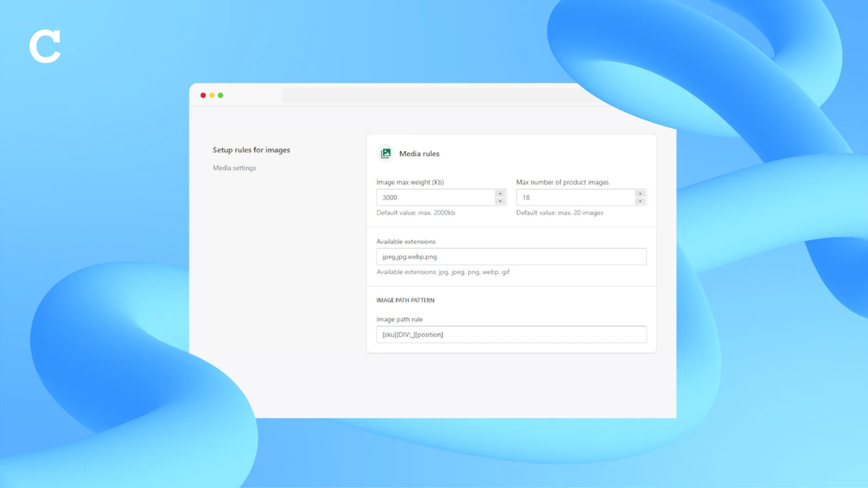Focus the Image max weight field
The height and width of the screenshot is (488, 868).
click(435, 197)
